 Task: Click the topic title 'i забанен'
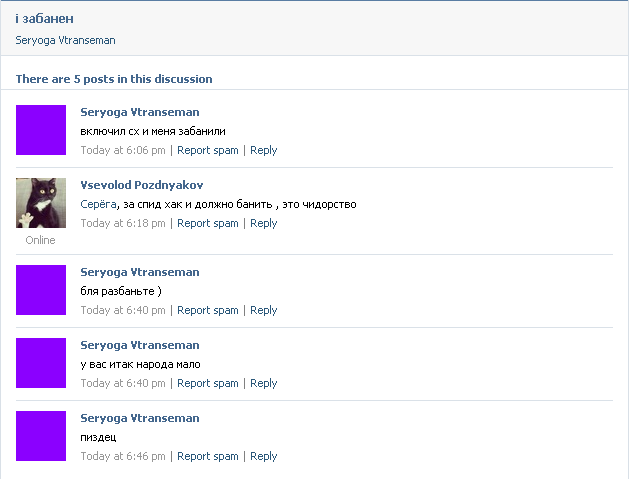point(45,19)
